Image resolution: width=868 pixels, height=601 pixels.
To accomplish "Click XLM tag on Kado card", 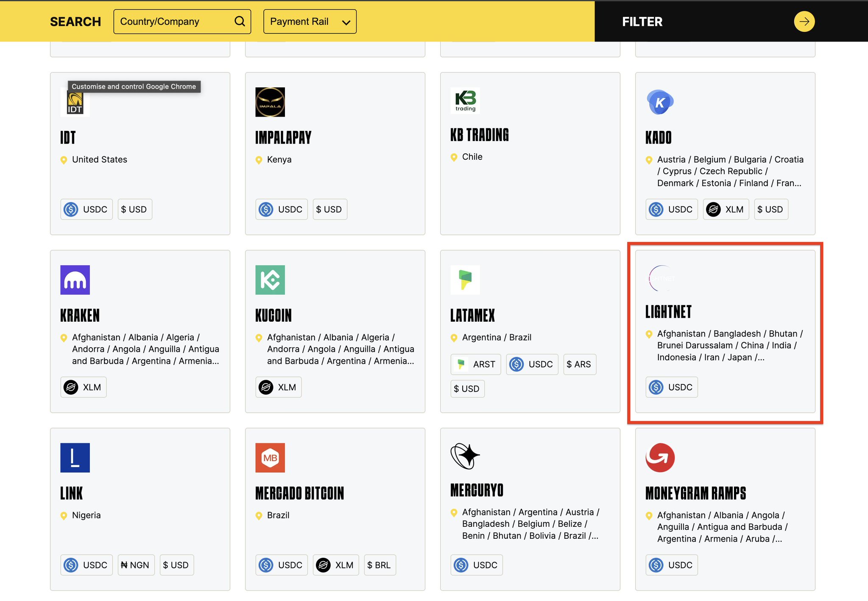I will coord(726,209).
